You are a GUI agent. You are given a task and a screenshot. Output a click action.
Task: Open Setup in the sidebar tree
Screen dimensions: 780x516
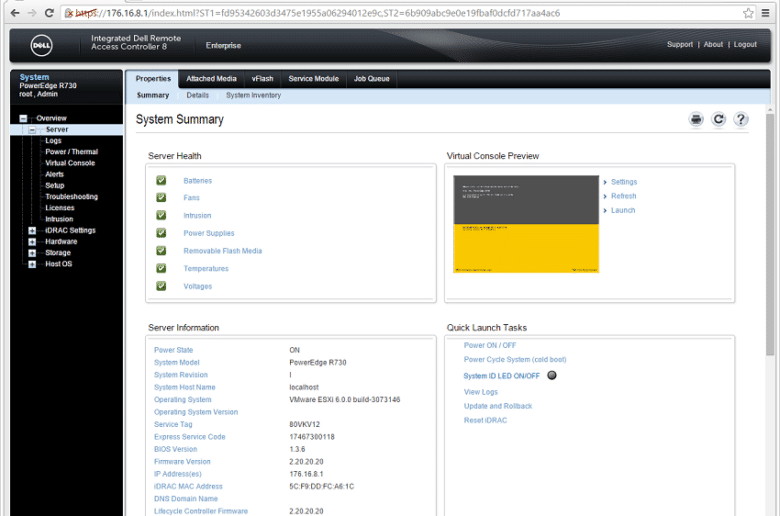coord(55,186)
